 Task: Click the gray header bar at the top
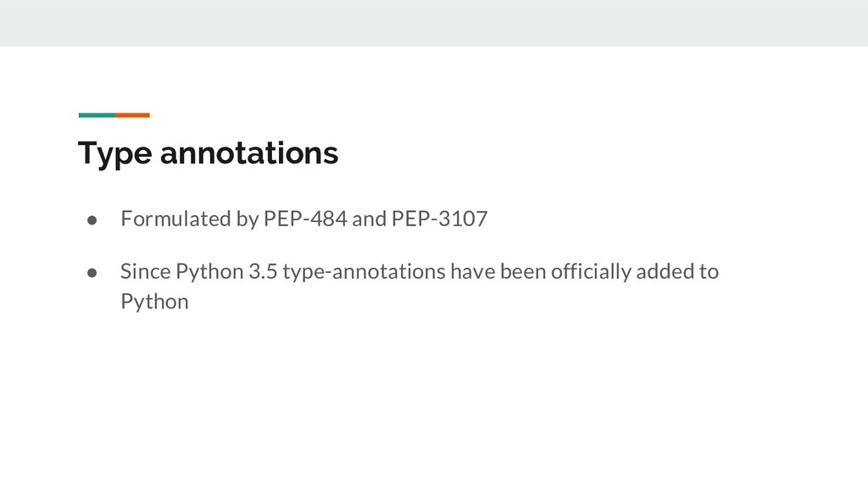coord(434,23)
